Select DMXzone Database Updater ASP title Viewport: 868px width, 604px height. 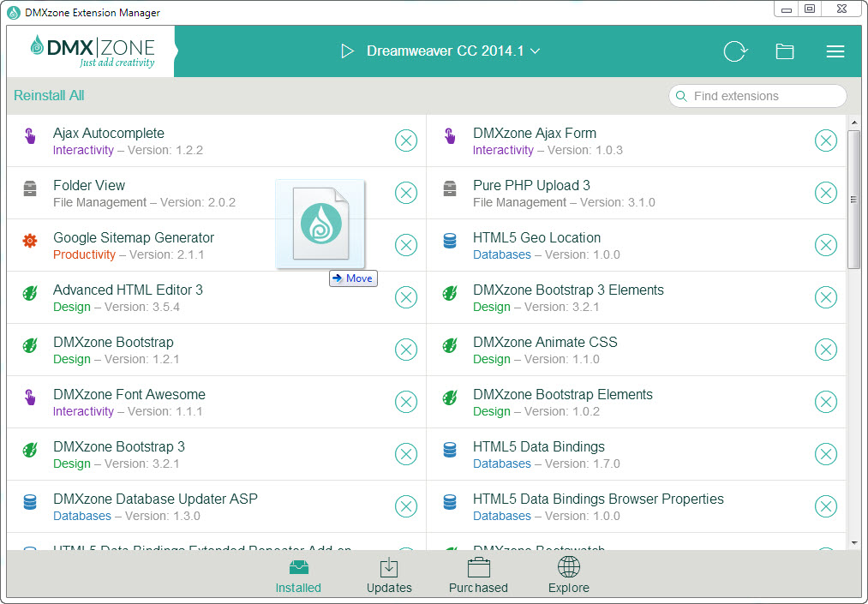click(x=155, y=499)
